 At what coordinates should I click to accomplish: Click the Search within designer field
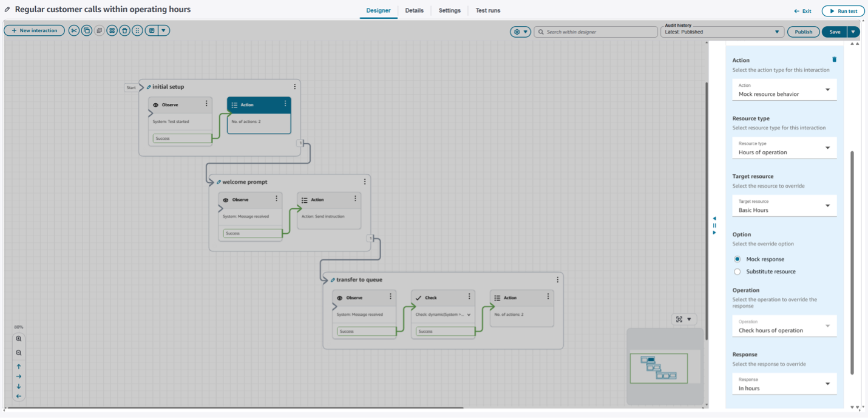pyautogui.click(x=599, y=32)
